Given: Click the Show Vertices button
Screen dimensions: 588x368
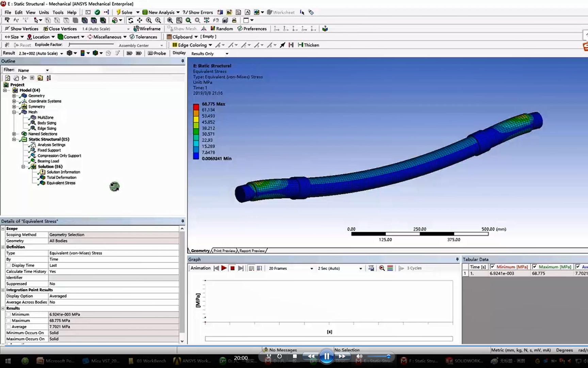Looking at the screenshot, I should coord(21,29).
